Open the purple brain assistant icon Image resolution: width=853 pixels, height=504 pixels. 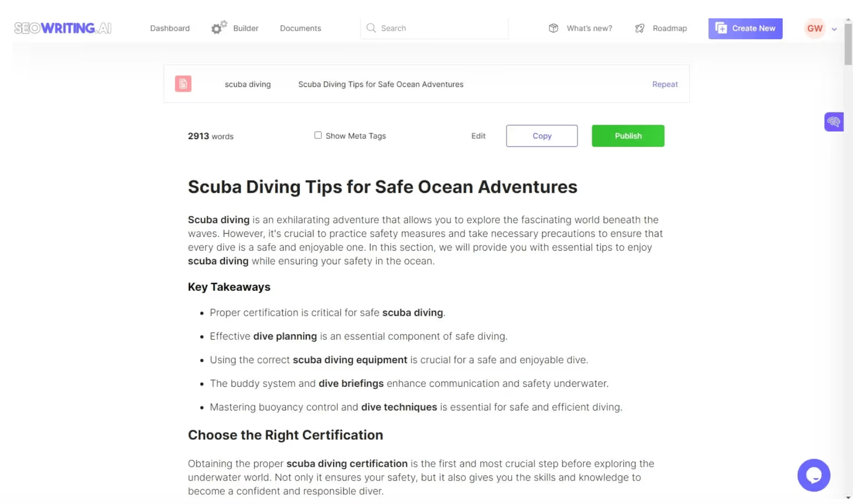[834, 122]
